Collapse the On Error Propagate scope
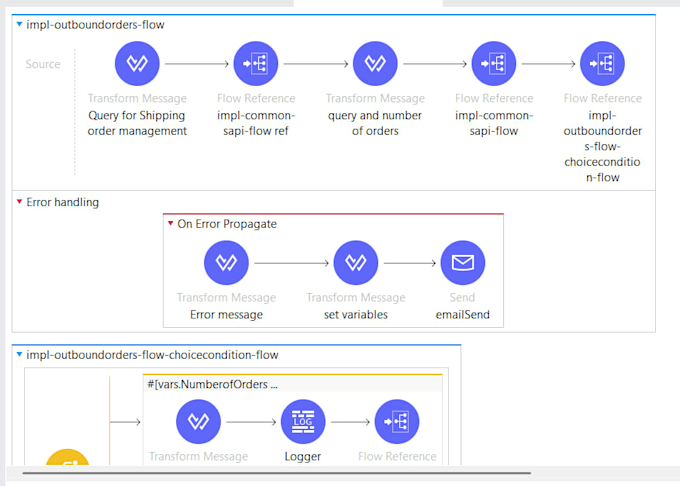 170,223
